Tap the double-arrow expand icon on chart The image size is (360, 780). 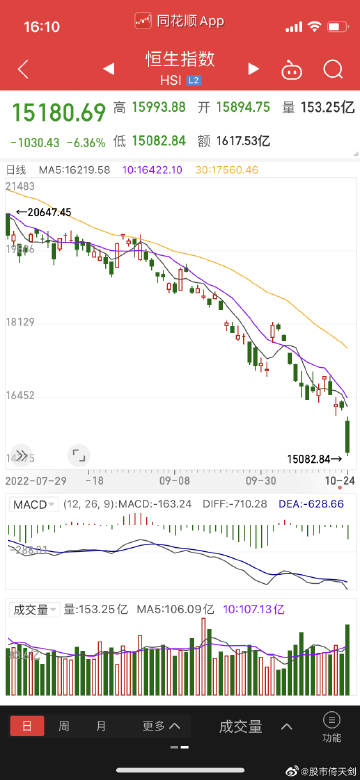coord(21,455)
